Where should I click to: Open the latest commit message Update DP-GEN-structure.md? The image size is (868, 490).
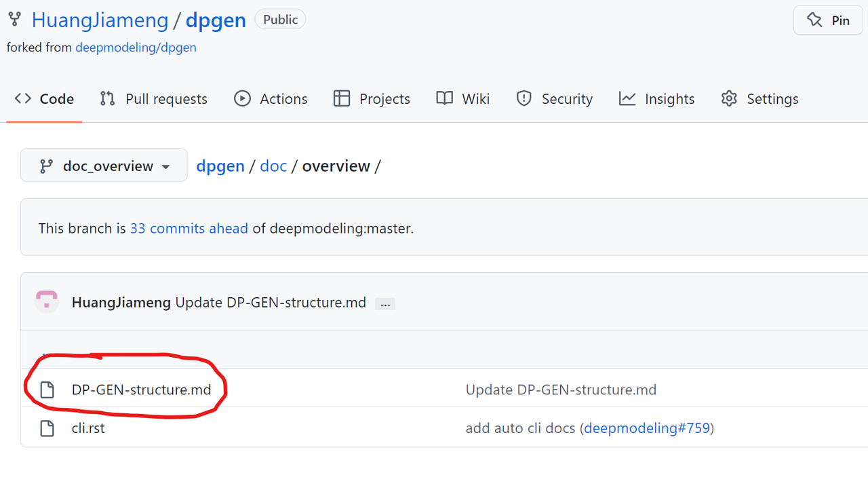pyautogui.click(x=271, y=303)
